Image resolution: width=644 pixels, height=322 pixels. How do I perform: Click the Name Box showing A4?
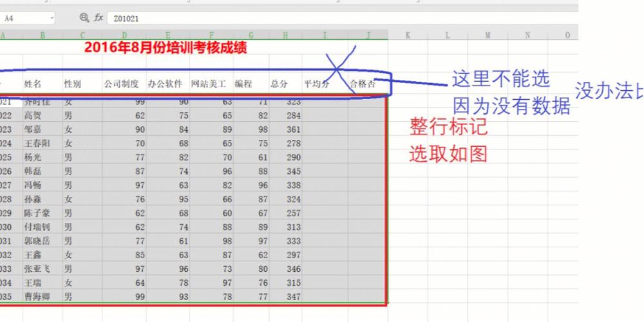[26, 18]
